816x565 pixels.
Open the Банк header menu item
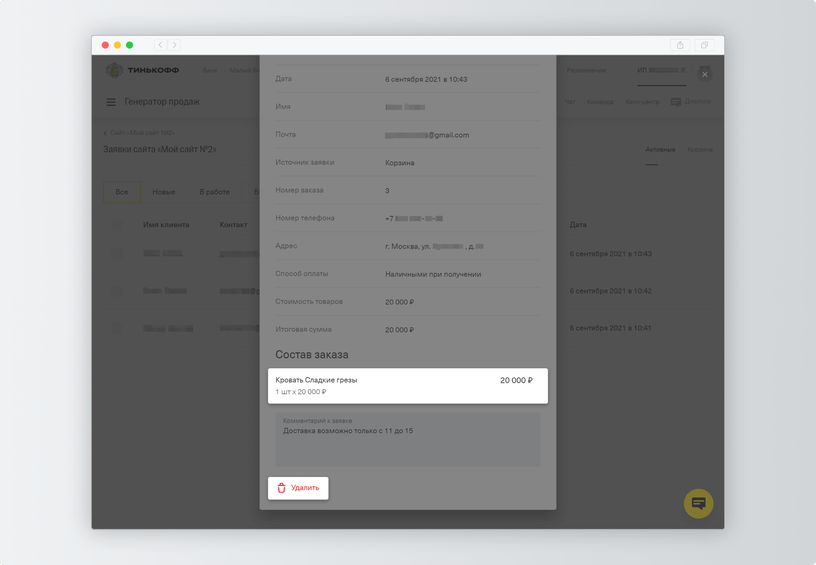[x=210, y=70]
